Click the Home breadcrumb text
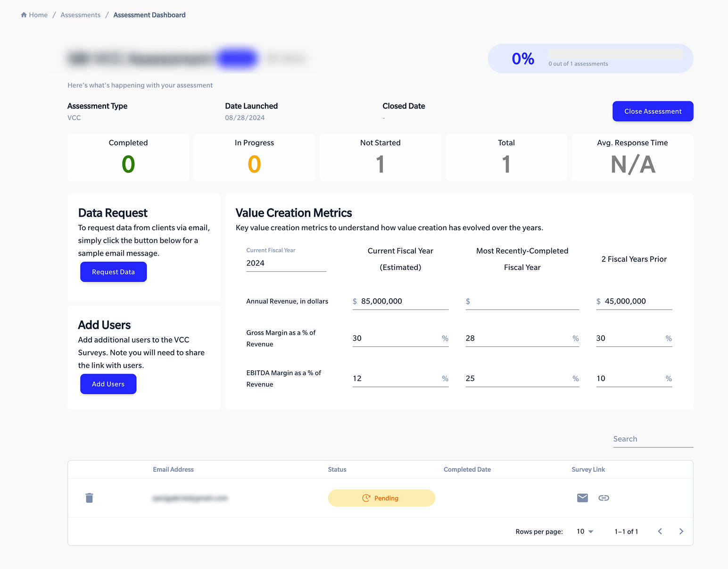The height and width of the screenshot is (569, 728). [38, 15]
